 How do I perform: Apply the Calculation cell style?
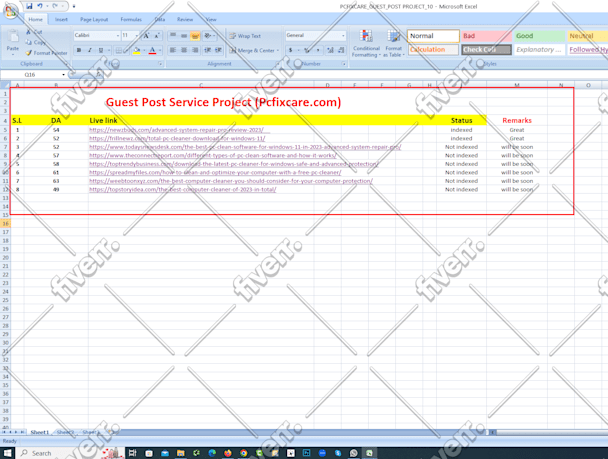pos(433,50)
